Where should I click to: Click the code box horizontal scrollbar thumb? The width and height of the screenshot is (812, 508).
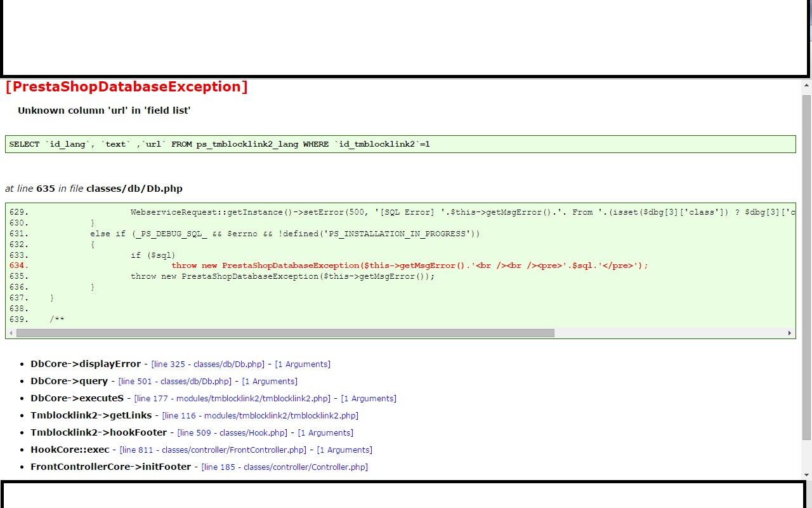pyautogui.click(x=285, y=333)
